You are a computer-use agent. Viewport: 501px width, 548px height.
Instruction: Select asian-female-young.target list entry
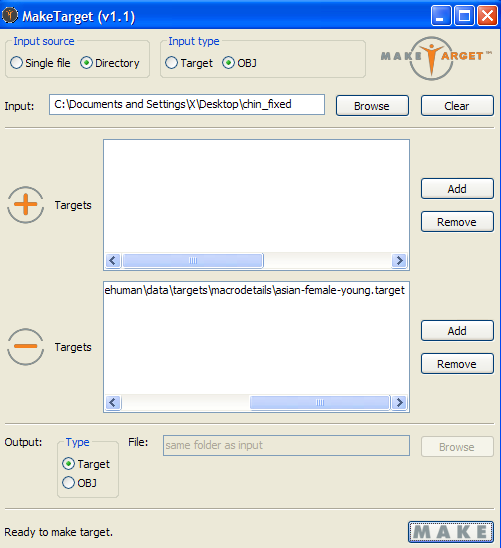[x=256, y=290]
